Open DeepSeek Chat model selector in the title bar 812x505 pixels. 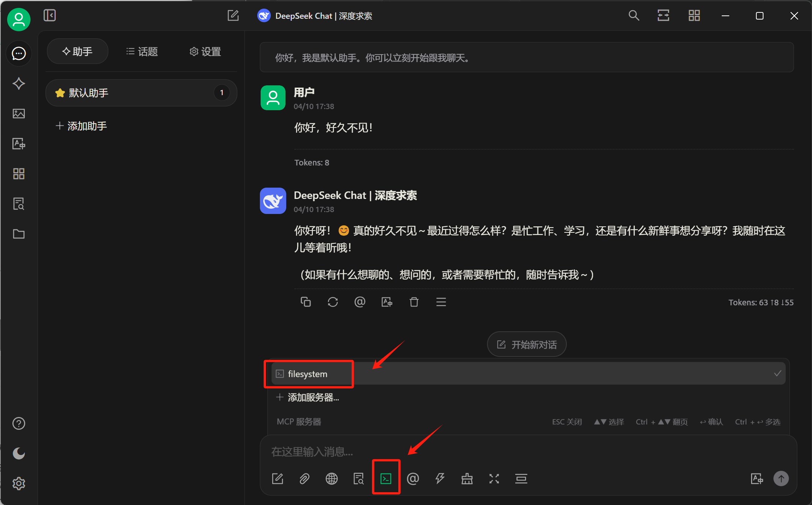315,16
